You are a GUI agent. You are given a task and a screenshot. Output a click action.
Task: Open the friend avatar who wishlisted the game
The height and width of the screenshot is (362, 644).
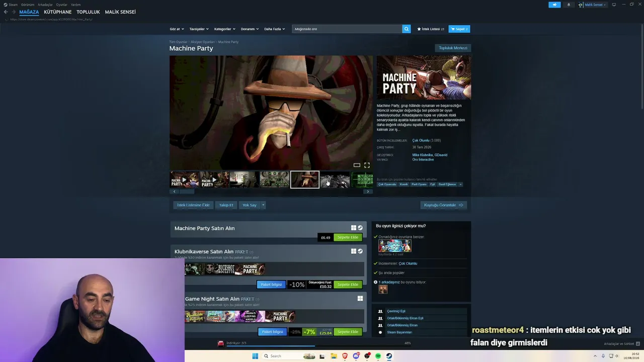pyautogui.click(x=383, y=289)
